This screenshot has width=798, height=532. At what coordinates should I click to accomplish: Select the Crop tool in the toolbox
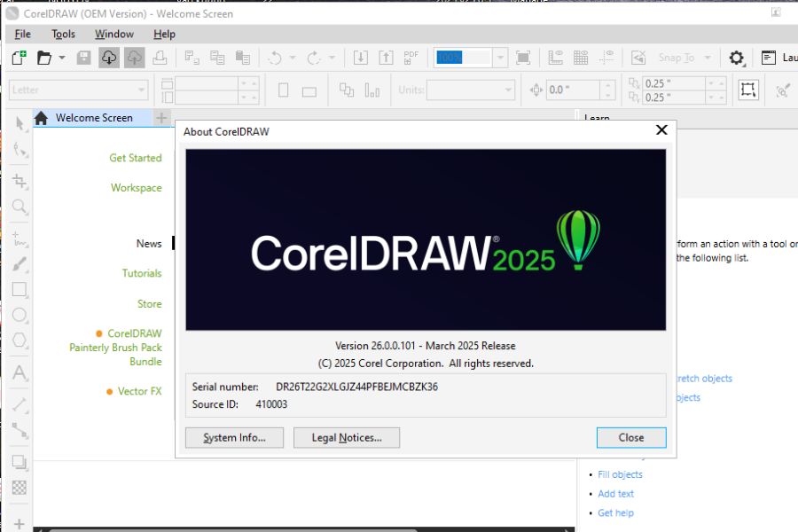coord(20,181)
